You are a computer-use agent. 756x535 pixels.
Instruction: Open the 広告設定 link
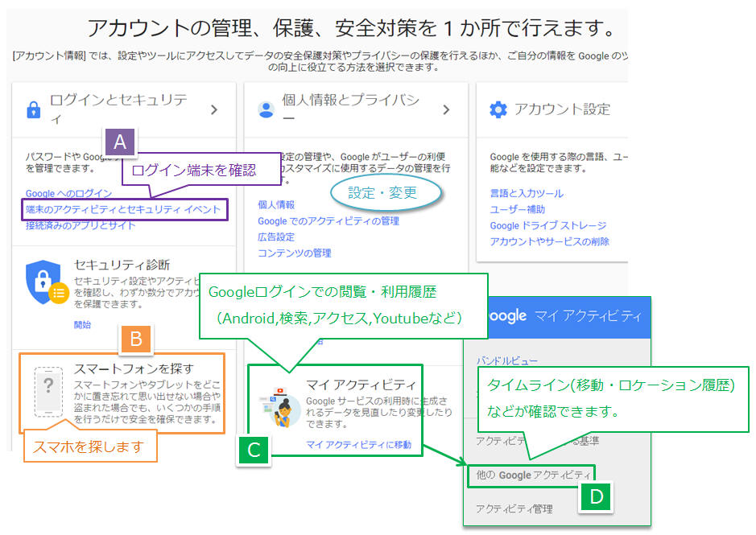coord(276,237)
